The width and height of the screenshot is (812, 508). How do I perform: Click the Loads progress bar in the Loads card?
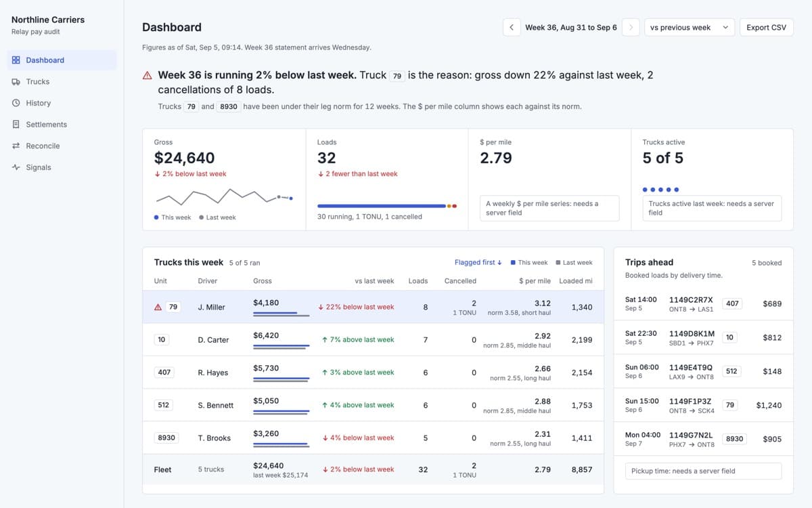pyautogui.click(x=387, y=206)
